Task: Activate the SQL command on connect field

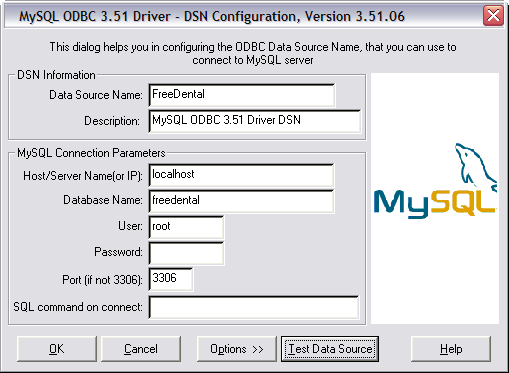Action: (254, 307)
